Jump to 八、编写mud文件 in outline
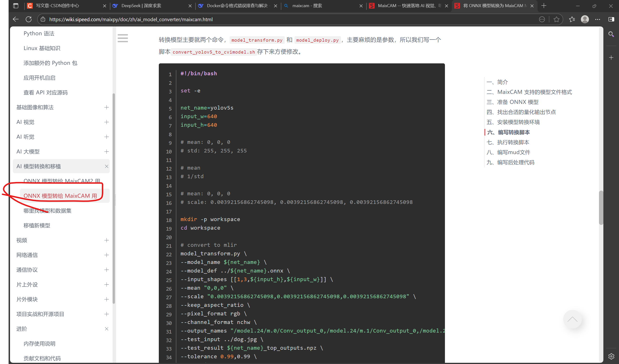The image size is (619, 364). click(x=508, y=152)
